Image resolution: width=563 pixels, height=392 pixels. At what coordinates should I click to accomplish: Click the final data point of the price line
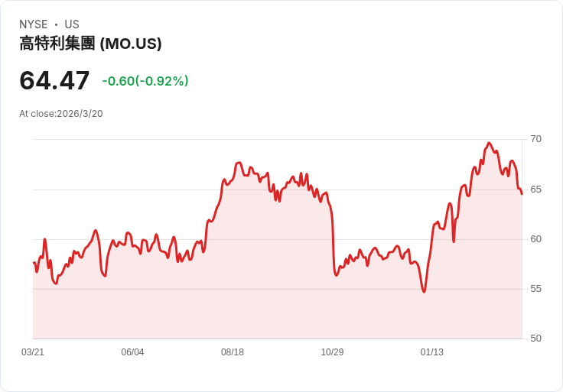tap(522, 194)
